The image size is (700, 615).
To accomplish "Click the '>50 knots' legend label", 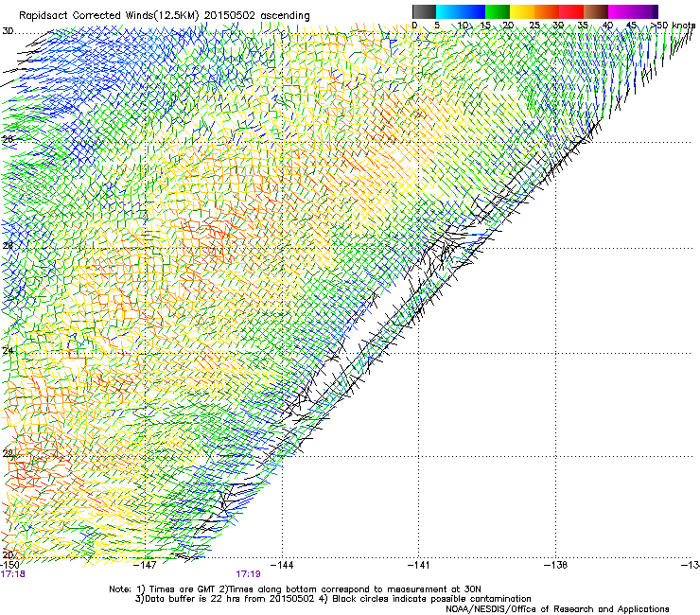I will coord(674,26).
